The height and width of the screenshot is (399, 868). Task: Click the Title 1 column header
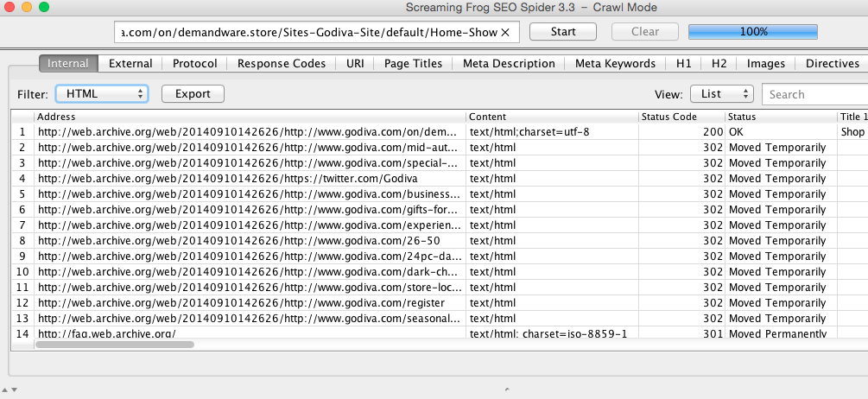tap(852, 117)
